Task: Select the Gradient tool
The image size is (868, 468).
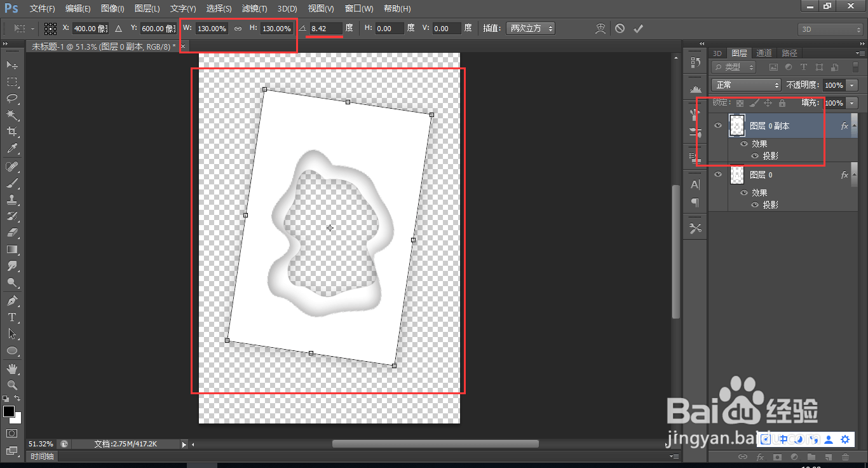Action: [x=12, y=249]
